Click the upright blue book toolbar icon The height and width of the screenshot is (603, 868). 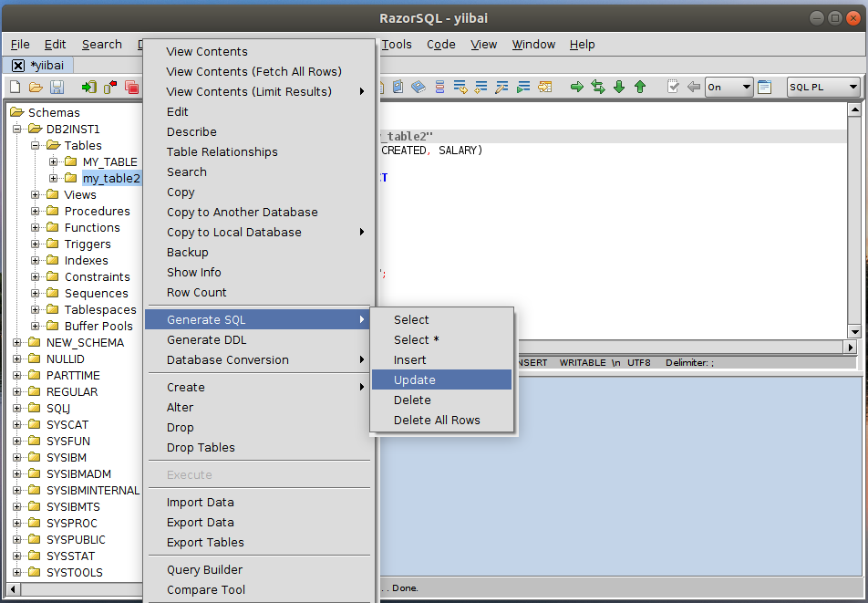tap(398, 87)
